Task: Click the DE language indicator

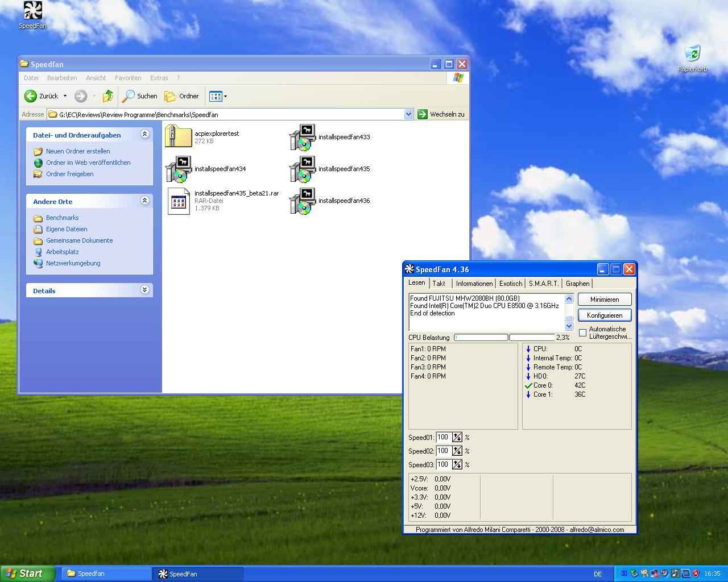Action: [x=598, y=574]
